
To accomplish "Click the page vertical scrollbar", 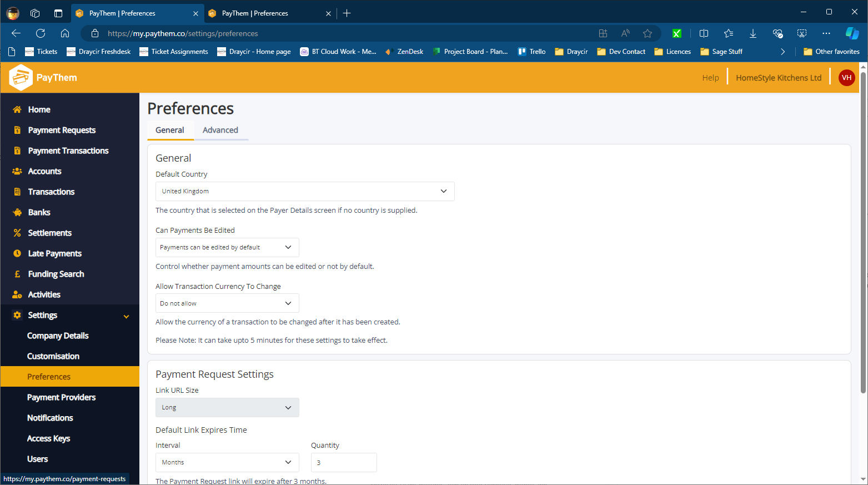I will point(863,232).
